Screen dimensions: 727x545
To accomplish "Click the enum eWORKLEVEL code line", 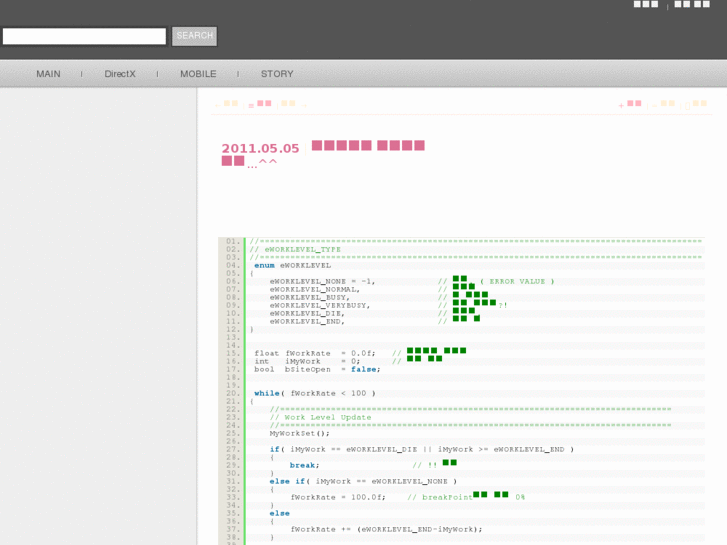I will (292, 265).
